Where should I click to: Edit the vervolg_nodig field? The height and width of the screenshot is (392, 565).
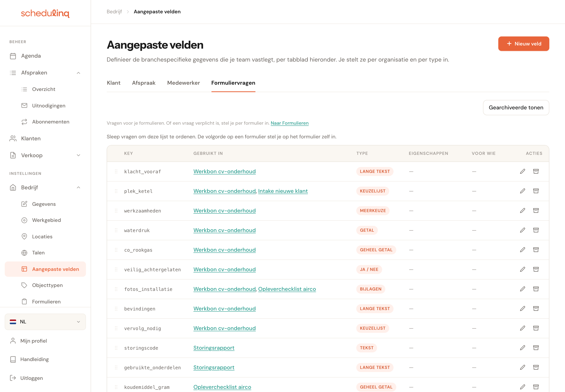point(522,328)
